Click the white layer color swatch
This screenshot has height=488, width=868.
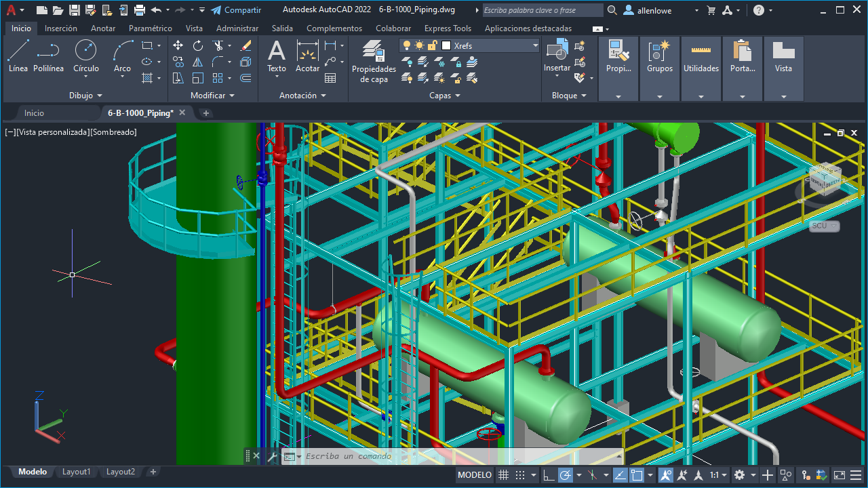pyautogui.click(x=446, y=45)
